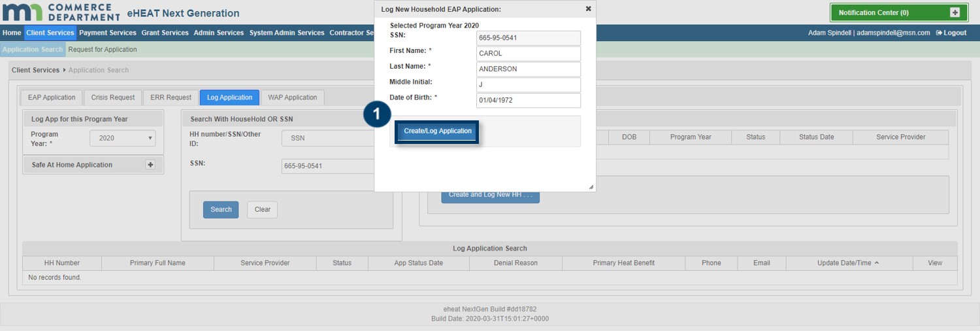The height and width of the screenshot is (331, 980).
Task: Click the First Name field containing CAROL
Action: 529,54
